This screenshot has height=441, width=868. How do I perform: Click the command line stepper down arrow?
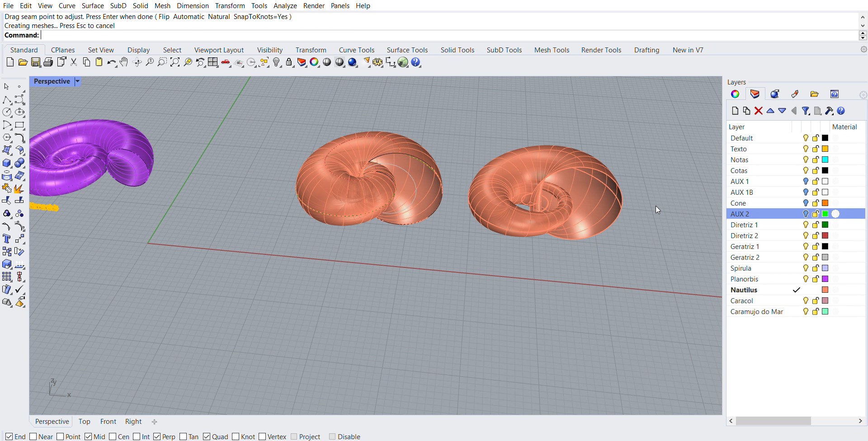tap(863, 38)
